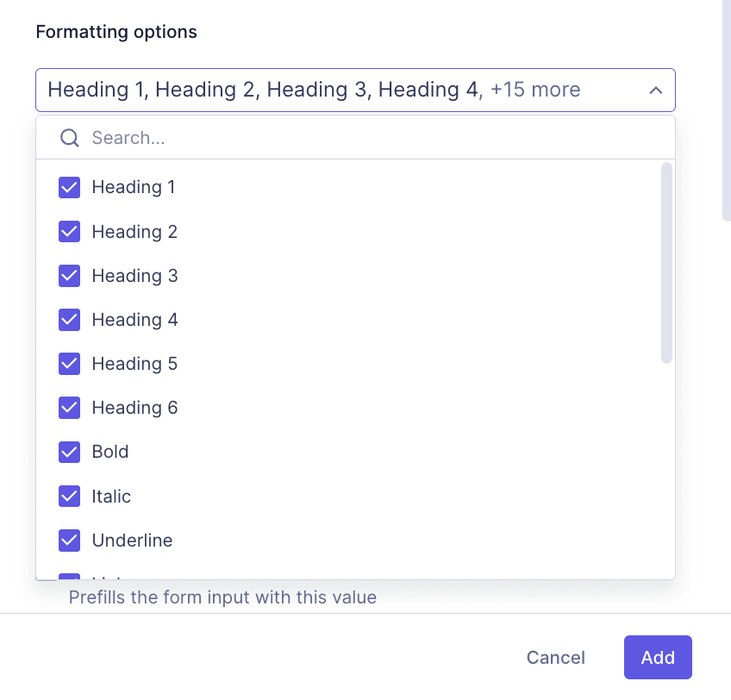Disable the Italic formatting option
Screen dimensions: 731x700
(x=69, y=497)
